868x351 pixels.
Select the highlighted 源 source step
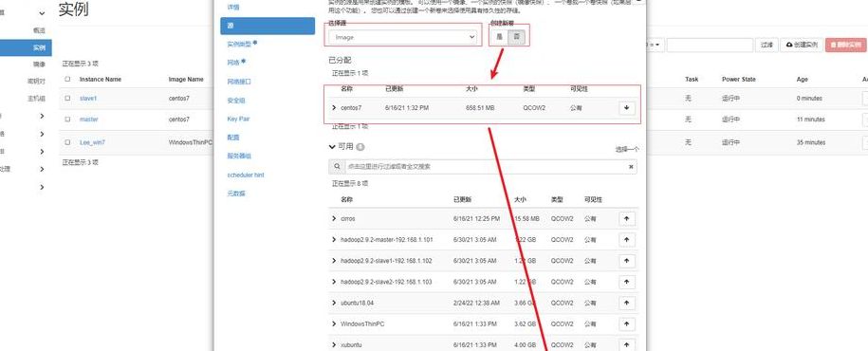tap(268, 26)
